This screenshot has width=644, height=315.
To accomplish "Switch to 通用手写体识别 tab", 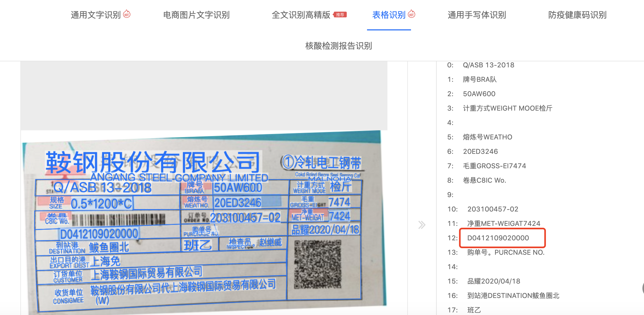I will pos(477,15).
